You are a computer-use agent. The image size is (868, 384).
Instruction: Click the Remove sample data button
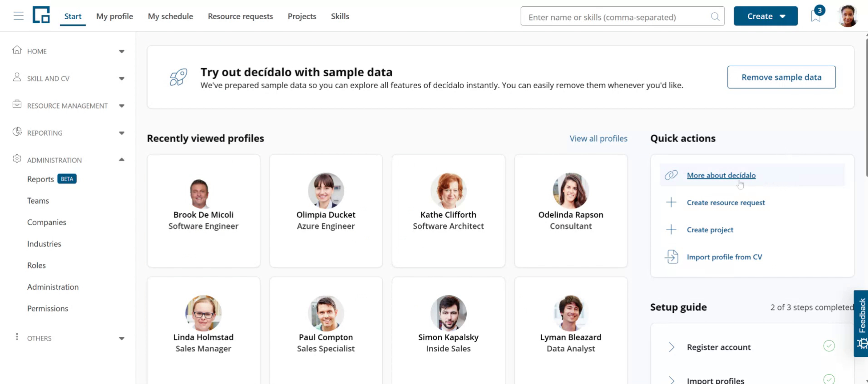pyautogui.click(x=781, y=77)
